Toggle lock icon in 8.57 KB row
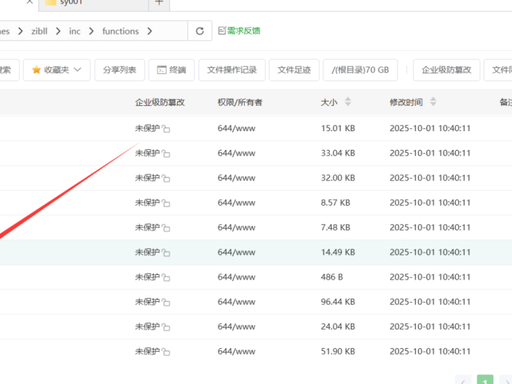Viewport: 512px width, 384px height. (x=166, y=203)
